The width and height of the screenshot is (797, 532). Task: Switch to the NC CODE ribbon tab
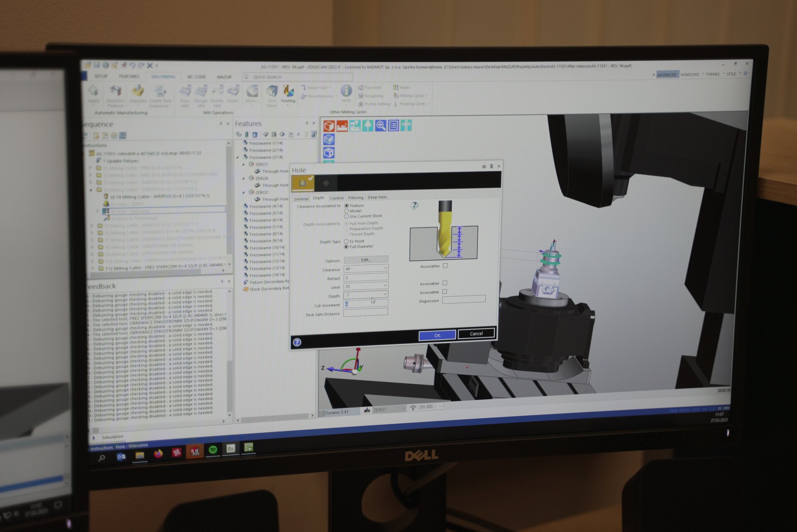[x=196, y=77]
